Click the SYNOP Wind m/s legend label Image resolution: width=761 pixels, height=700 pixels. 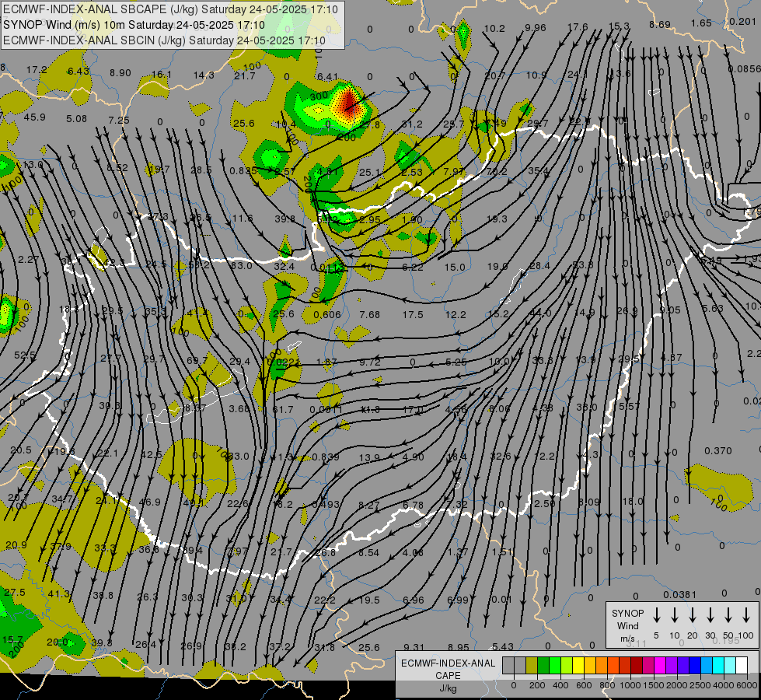coord(627,625)
